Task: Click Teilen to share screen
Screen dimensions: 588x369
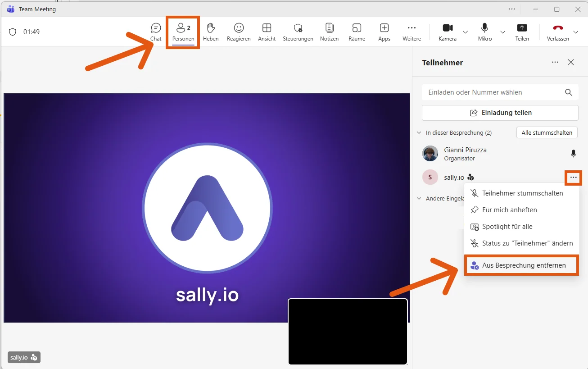Action: coord(522,32)
